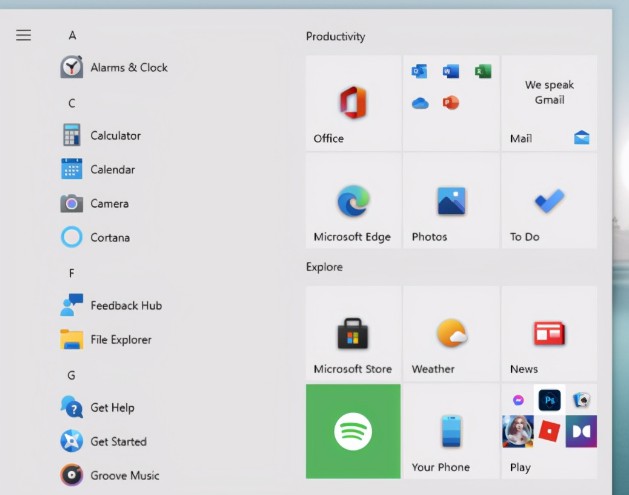Launch Groove Music app

click(x=110, y=476)
